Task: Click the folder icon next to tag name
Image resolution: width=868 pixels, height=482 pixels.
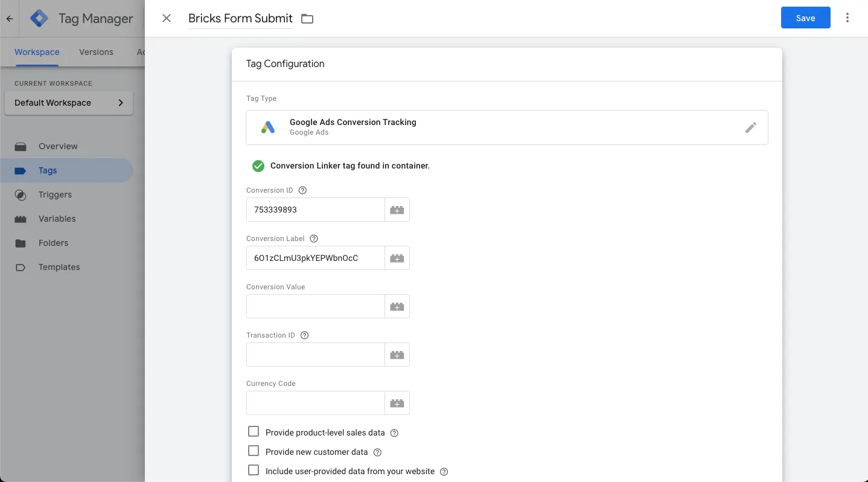Action: pos(307,19)
